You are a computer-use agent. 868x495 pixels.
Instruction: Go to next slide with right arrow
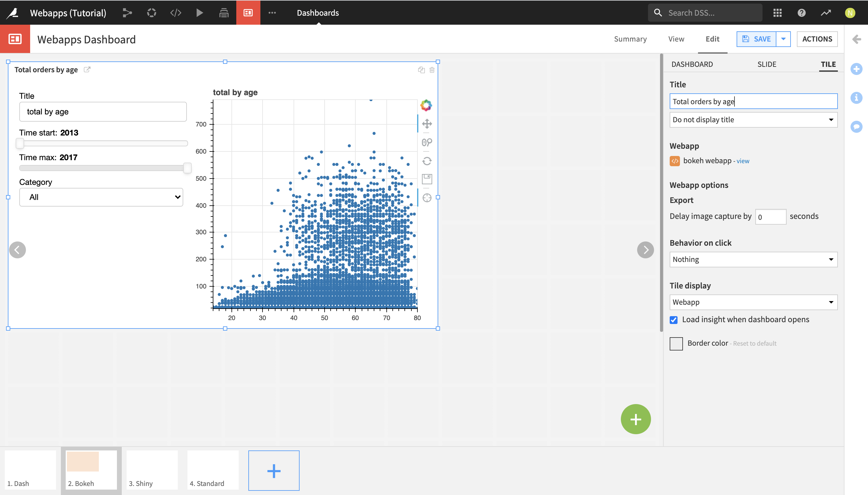click(x=646, y=250)
